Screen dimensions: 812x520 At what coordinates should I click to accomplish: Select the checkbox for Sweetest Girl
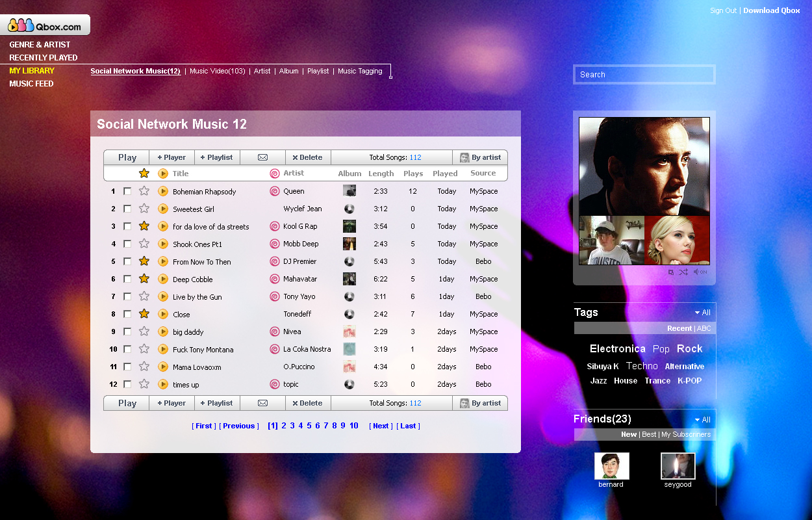(x=127, y=209)
